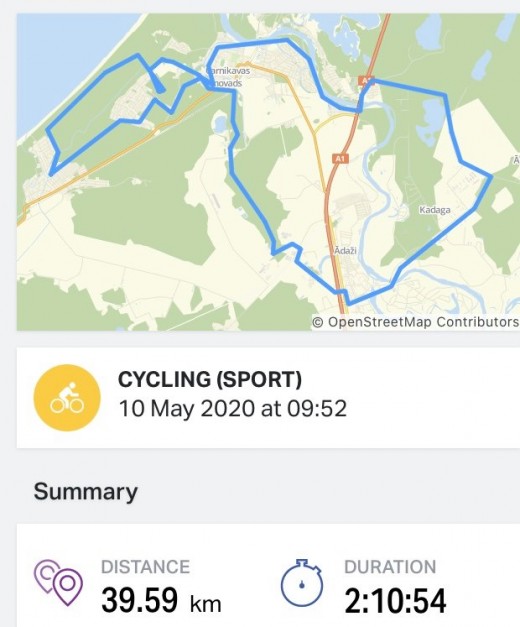The height and width of the screenshot is (627, 520).
Task: Open the OpenStreetMap Contributors attribution link
Action: [415, 322]
